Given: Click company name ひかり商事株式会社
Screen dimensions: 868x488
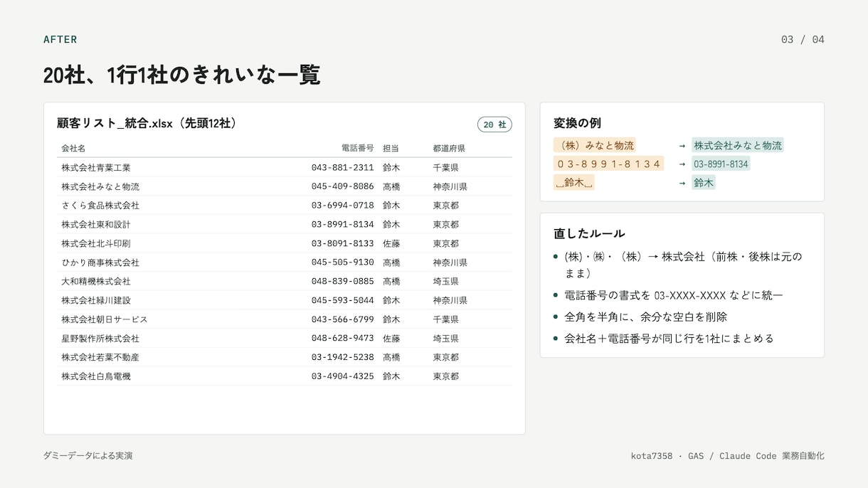Looking at the screenshot, I should [x=100, y=262].
